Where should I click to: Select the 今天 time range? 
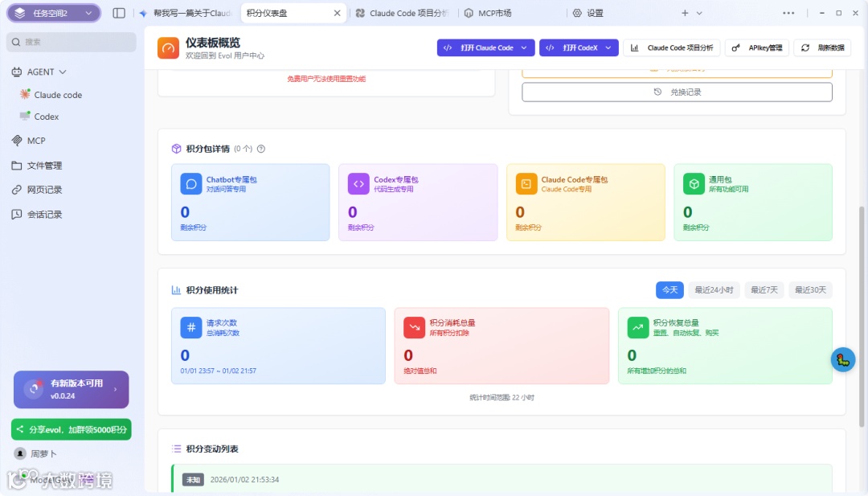point(669,289)
